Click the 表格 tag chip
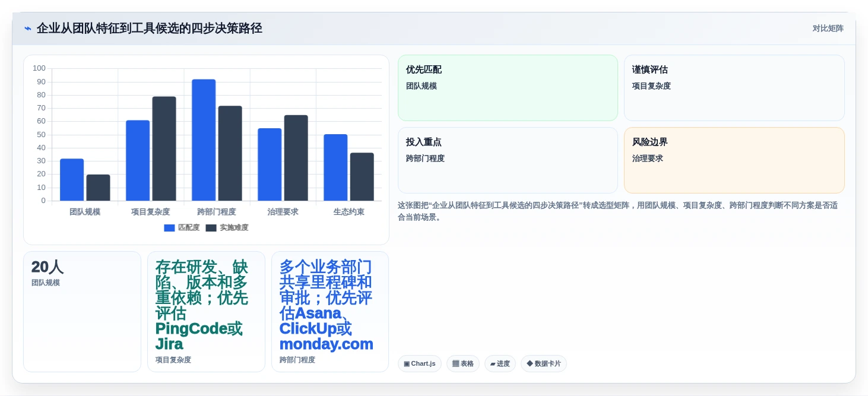868x396 pixels. click(463, 364)
